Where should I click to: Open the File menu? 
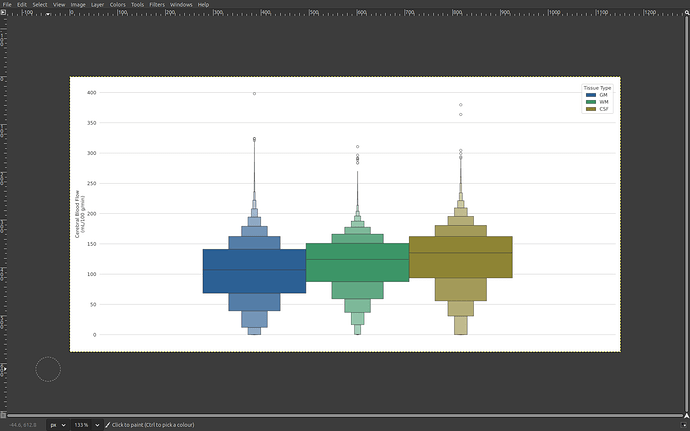point(7,4)
